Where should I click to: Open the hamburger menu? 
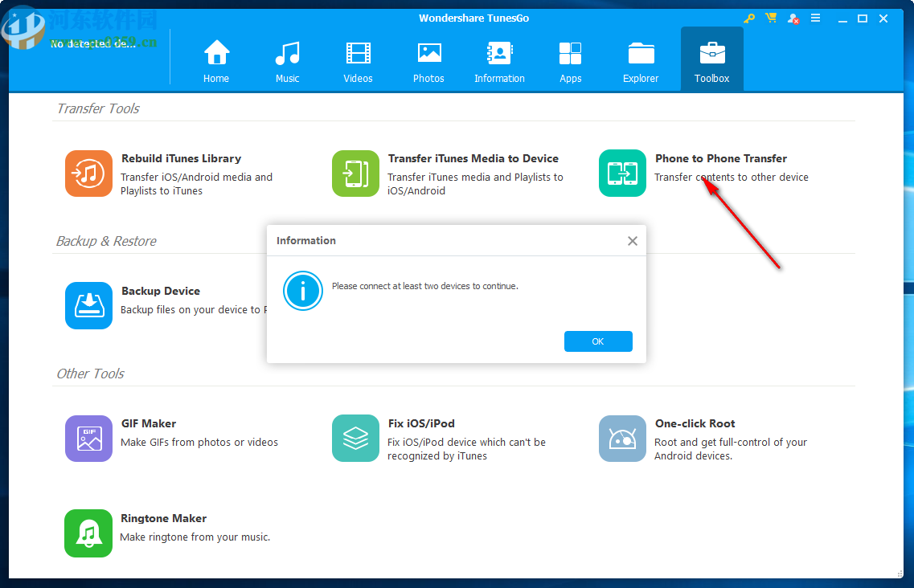(x=815, y=18)
